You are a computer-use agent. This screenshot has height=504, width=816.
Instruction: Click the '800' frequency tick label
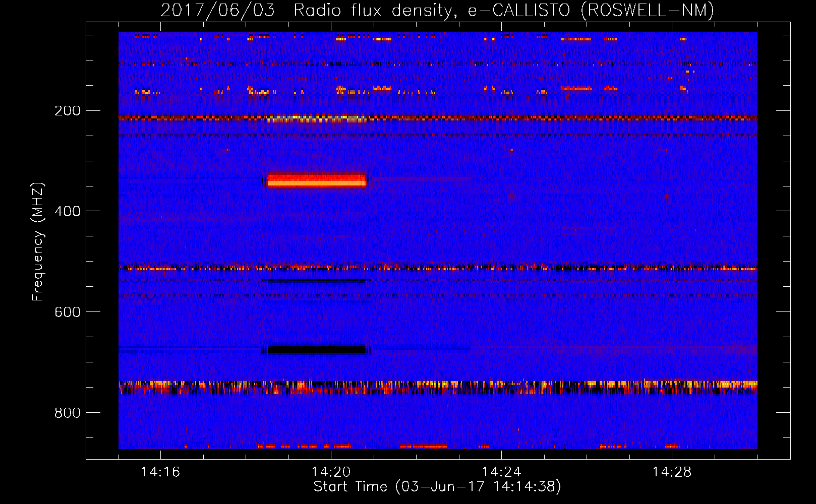click(68, 413)
